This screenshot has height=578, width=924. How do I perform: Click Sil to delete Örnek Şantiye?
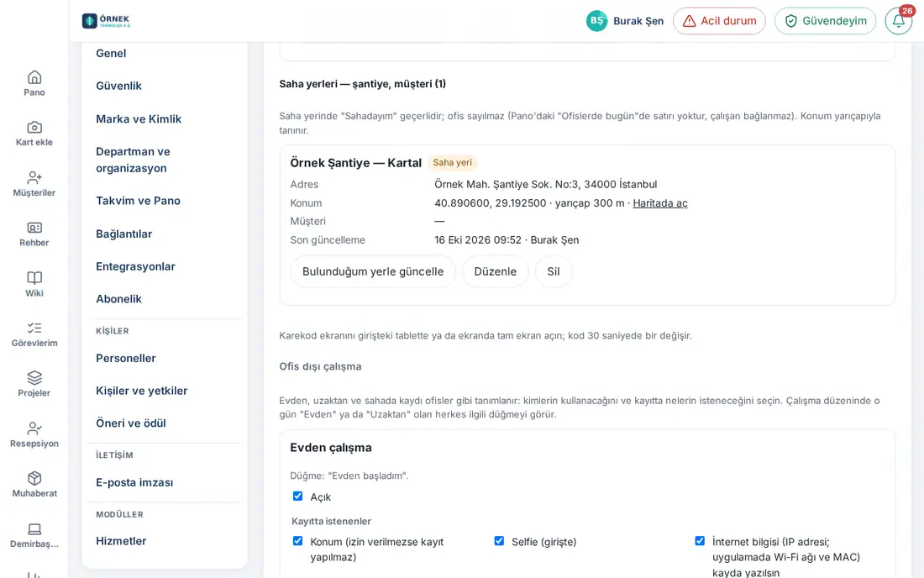point(554,271)
